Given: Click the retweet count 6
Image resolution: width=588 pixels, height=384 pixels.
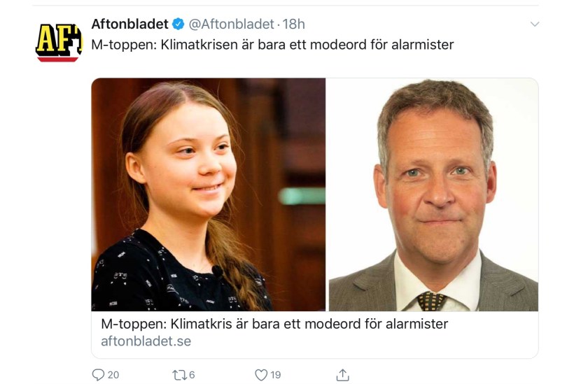Looking at the screenshot, I should coord(192,376).
